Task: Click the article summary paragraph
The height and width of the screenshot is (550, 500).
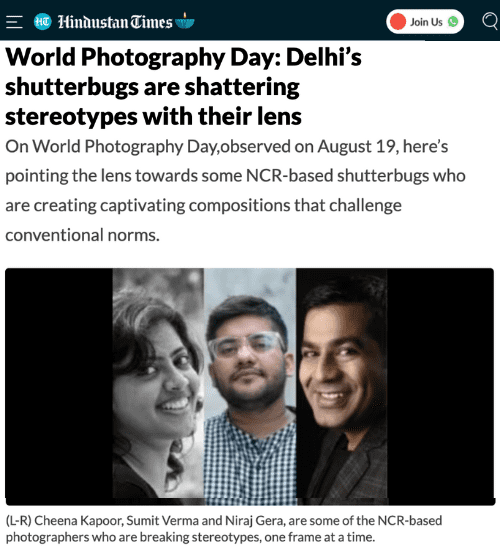Action: (235, 190)
